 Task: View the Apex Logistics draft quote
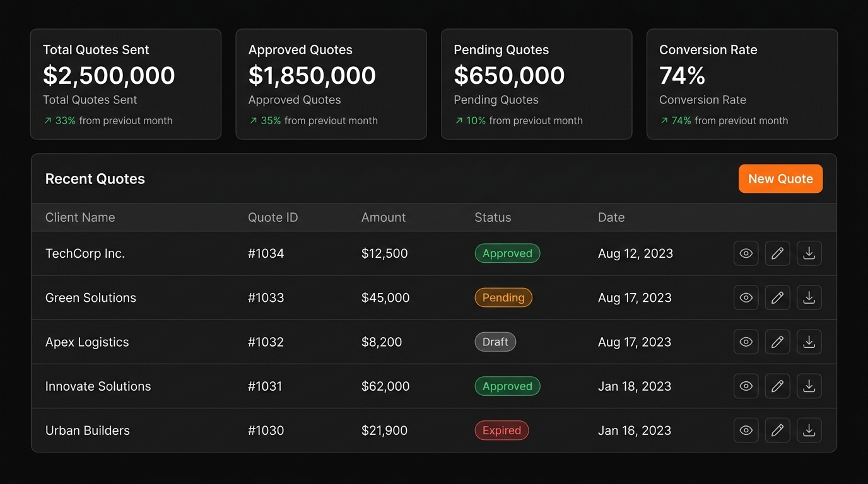point(746,342)
